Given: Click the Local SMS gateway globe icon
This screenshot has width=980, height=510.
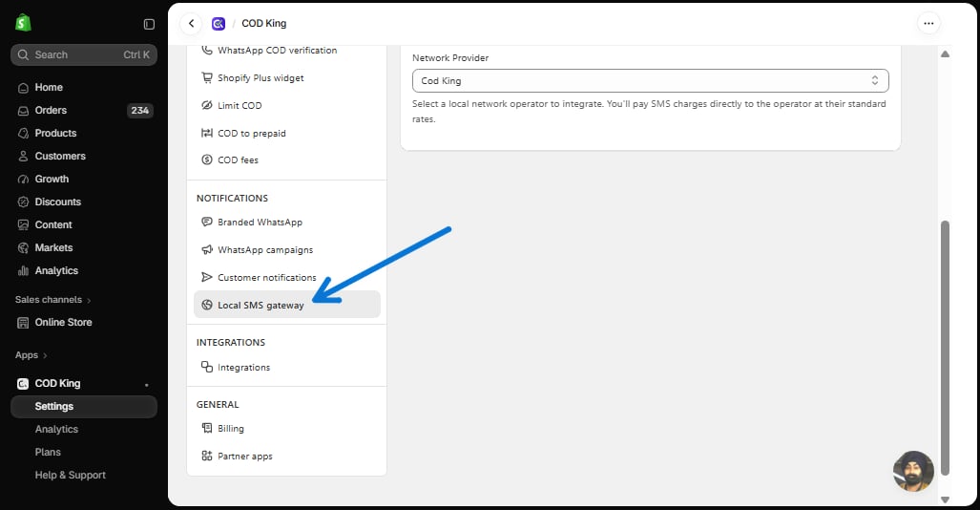Looking at the screenshot, I should 207,305.
